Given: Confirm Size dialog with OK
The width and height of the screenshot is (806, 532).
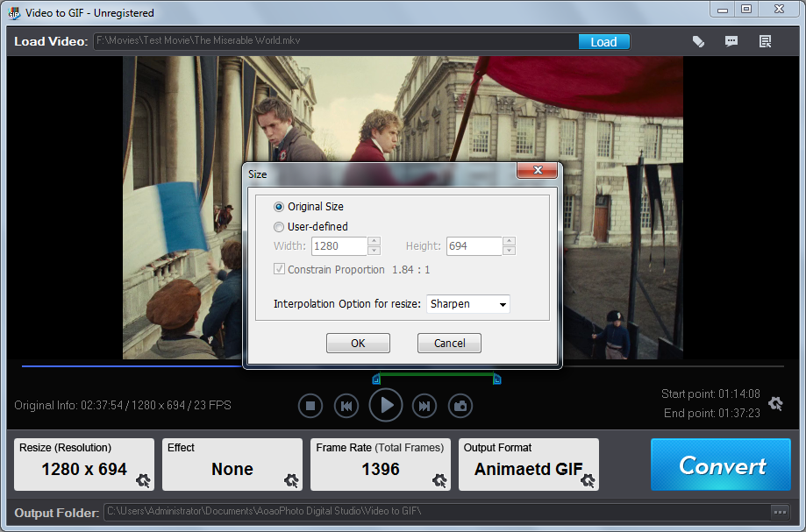Looking at the screenshot, I should (359, 343).
